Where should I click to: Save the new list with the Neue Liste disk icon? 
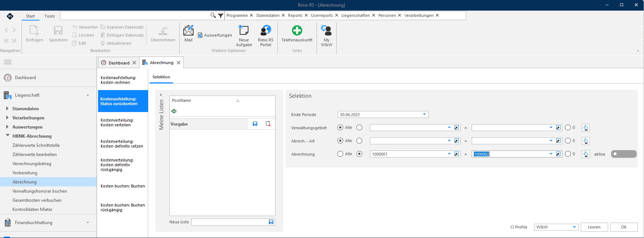coord(271,222)
